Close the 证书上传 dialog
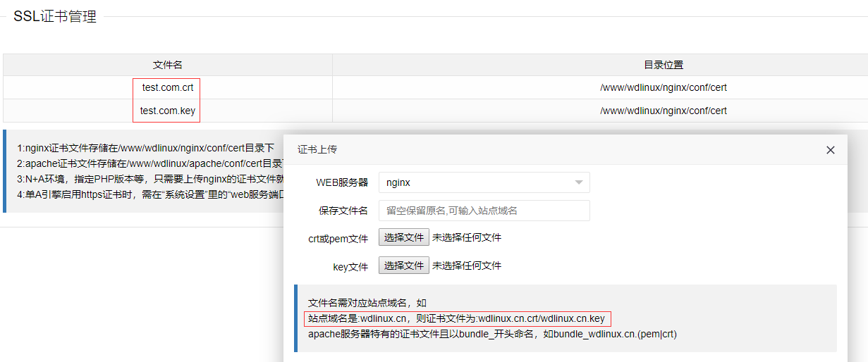 tap(830, 150)
